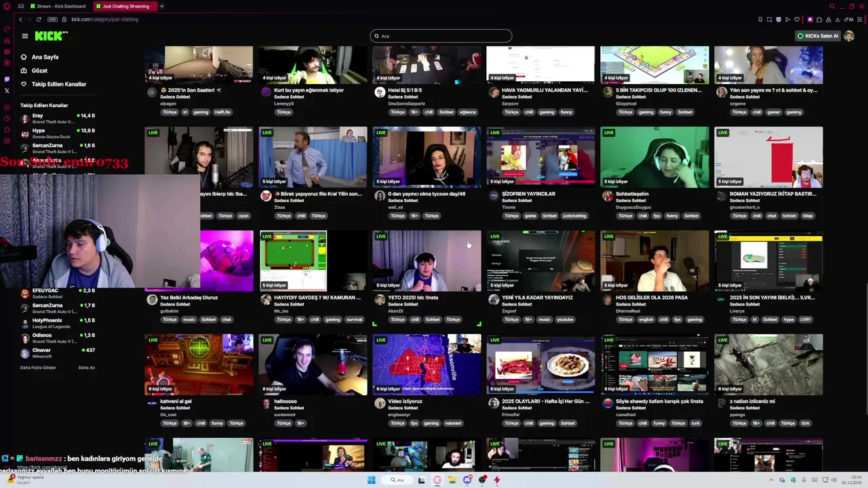Image resolution: width=868 pixels, height=488 pixels.
Task: Click channel name Lemmyy0
Action: click(x=284, y=104)
